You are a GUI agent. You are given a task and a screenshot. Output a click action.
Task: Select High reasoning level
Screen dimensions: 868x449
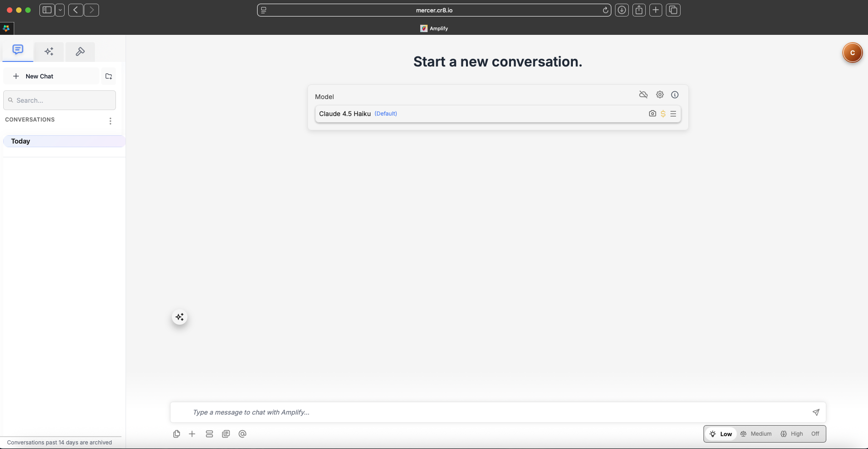click(792, 434)
